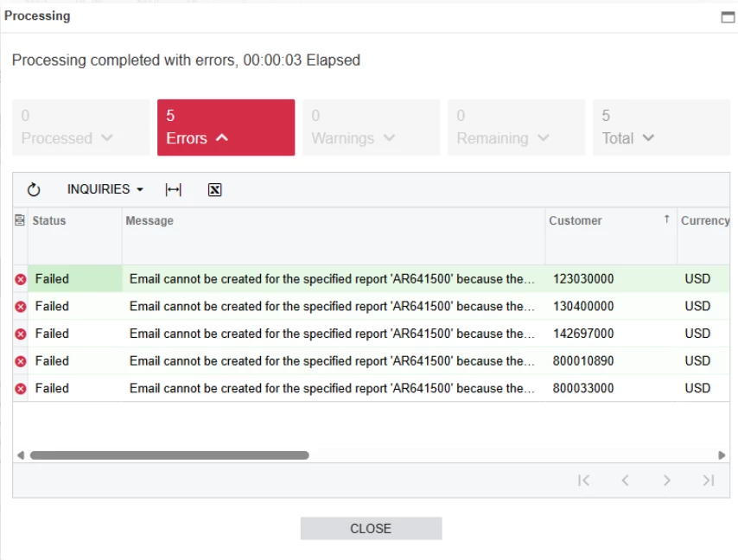Click the horizontal scrollbar thumb
738x560 pixels.
(169, 455)
